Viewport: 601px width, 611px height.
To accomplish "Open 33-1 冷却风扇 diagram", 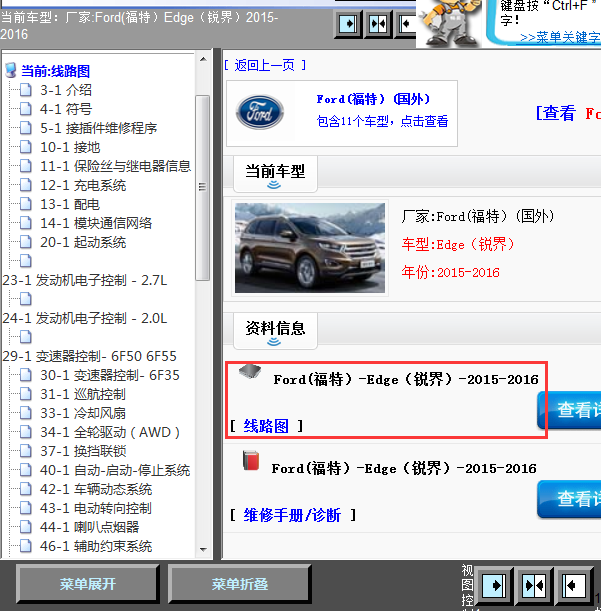I will pyautogui.click(x=83, y=413).
